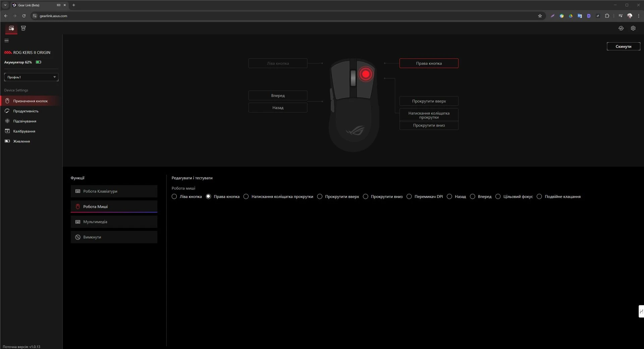
Task: Open Живлення section
Action: tap(31, 141)
